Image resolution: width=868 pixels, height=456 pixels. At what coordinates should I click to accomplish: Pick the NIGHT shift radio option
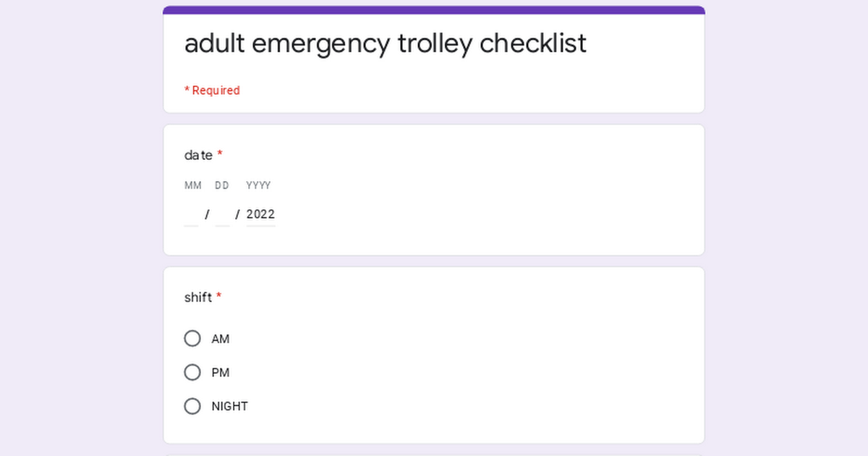(x=192, y=407)
